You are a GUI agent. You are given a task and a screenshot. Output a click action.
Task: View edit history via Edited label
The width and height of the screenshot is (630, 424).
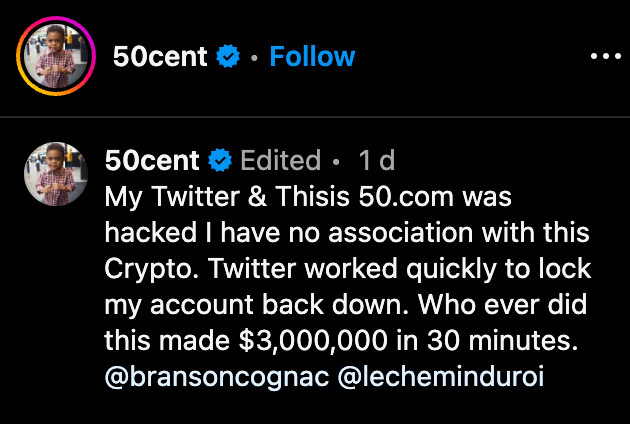pos(280,160)
